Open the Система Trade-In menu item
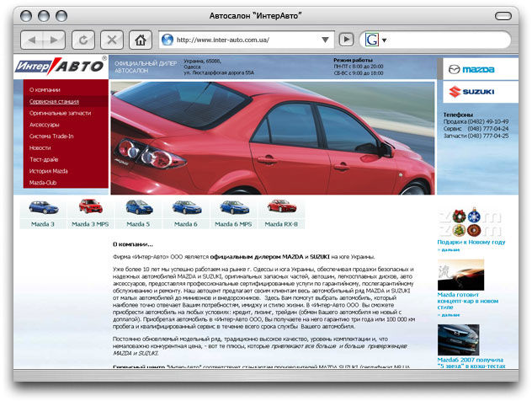Image resolution: width=532 pixels, height=401 pixels. point(51,136)
